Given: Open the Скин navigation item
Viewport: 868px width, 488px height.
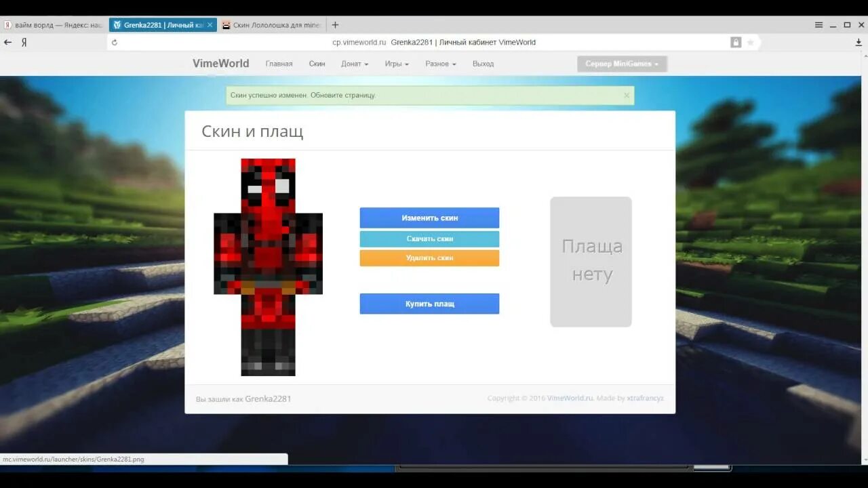Looking at the screenshot, I should 317,64.
